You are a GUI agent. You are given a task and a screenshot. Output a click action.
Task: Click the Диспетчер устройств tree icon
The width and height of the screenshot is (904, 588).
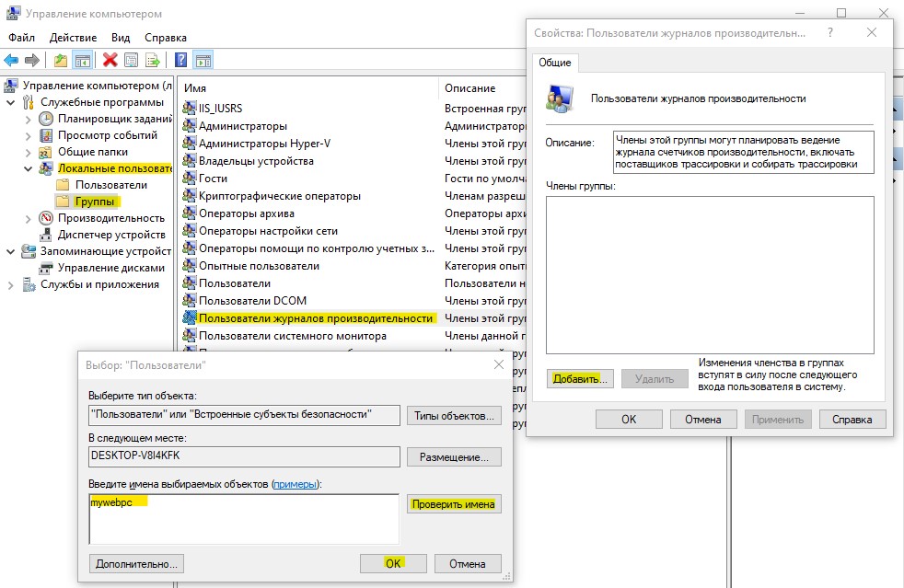tap(46, 235)
